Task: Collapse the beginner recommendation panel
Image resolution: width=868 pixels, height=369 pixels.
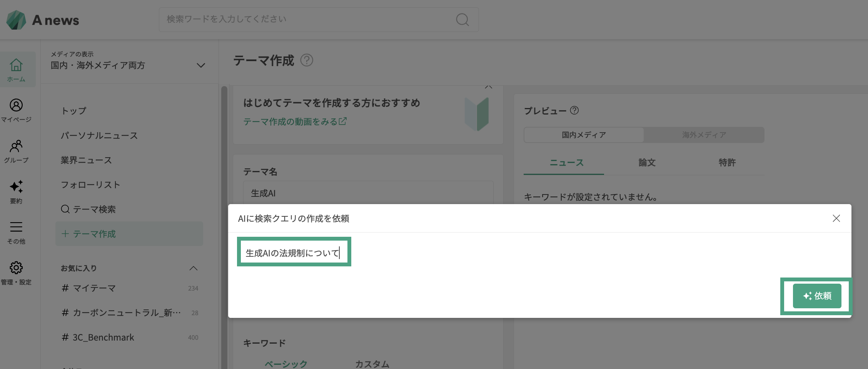Action: 488,87
